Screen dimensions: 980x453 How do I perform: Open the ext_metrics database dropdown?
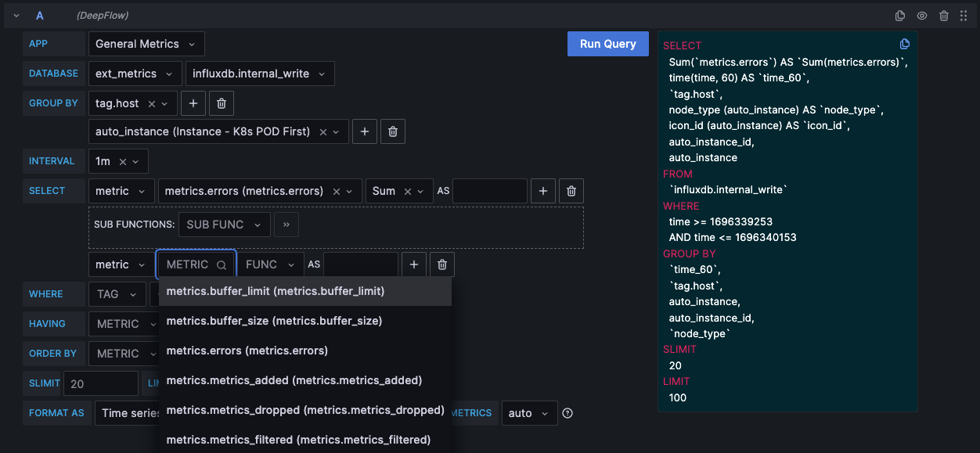[135, 74]
